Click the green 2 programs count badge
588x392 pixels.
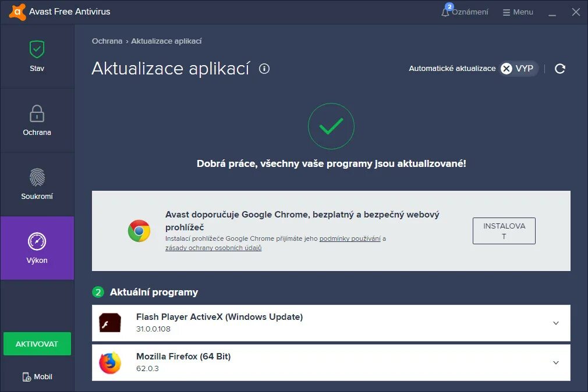[98, 292]
